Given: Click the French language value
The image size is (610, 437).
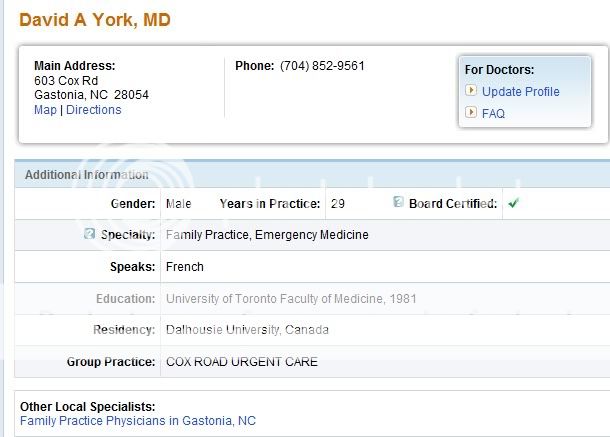Looking at the screenshot, I should pyautogui.click(x=184, y=267).
